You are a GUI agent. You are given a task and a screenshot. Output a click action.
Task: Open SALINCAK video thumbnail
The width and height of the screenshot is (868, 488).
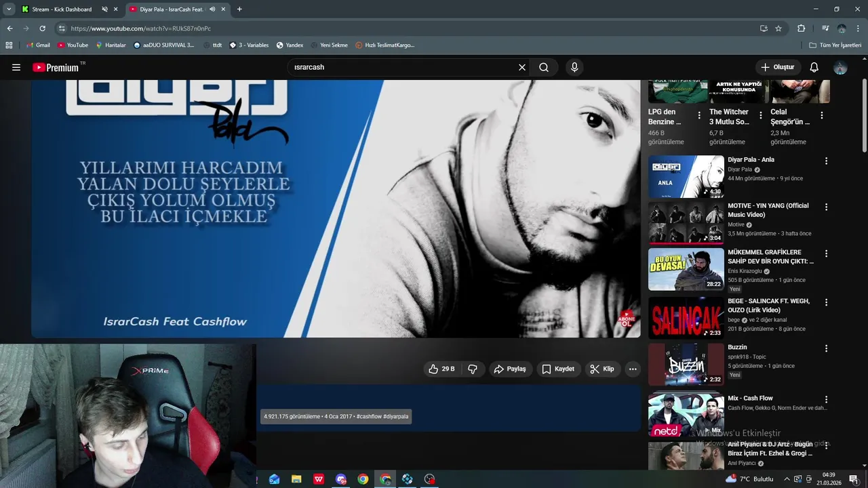coord(686,318)
